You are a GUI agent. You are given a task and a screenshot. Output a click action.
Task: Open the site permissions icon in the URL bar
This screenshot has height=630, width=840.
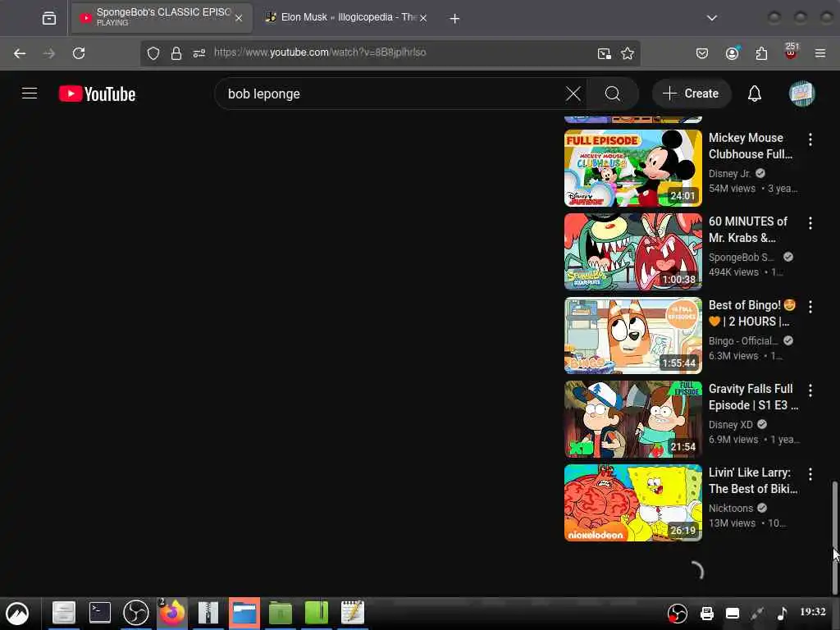[199, 53]
